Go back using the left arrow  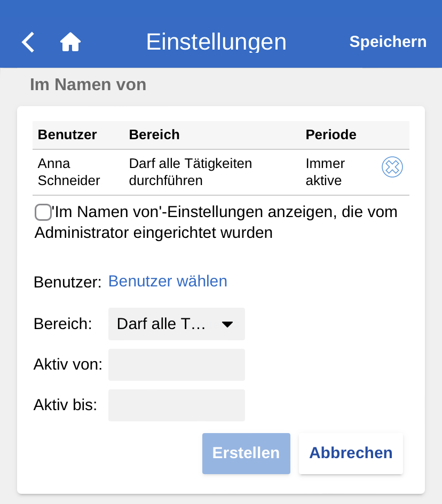[28, 42]
